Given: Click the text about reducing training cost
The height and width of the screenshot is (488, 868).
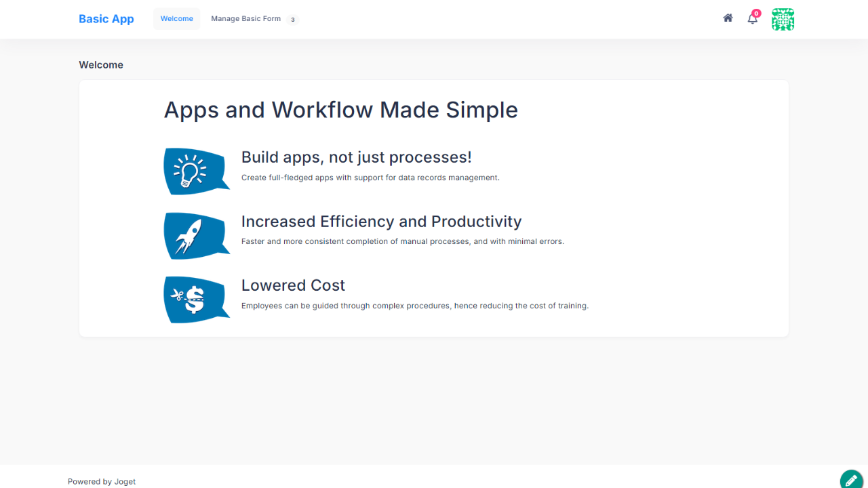Looking at the screenshot, I should (414, 306).
